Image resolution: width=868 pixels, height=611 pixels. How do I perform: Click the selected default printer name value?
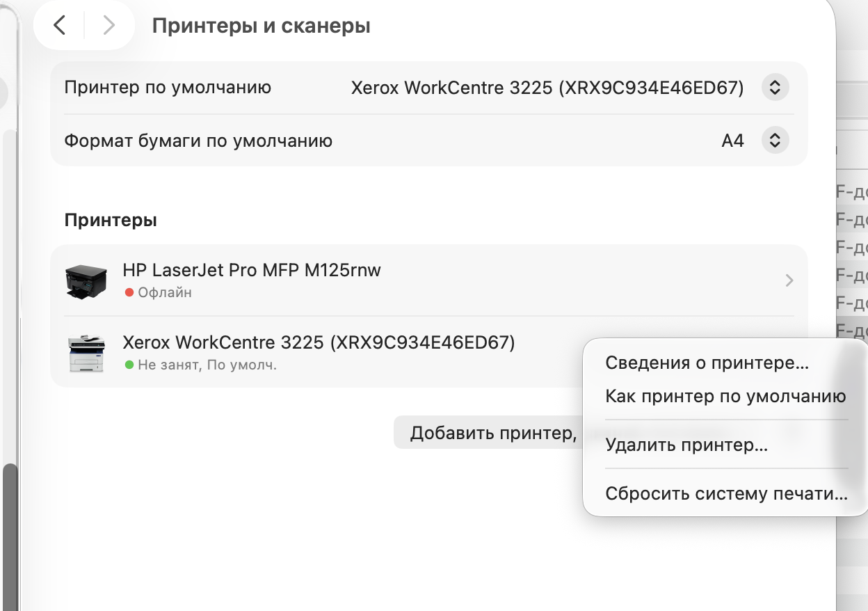point(547,88)
